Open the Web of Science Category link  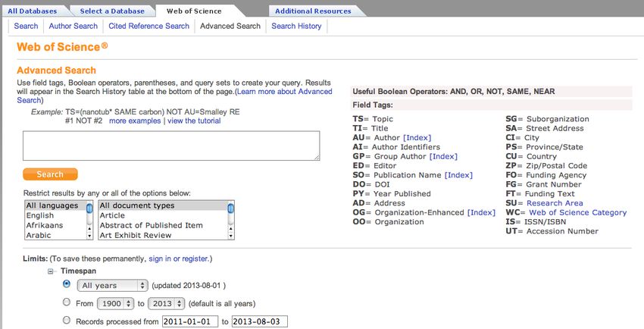coord(578,212)
